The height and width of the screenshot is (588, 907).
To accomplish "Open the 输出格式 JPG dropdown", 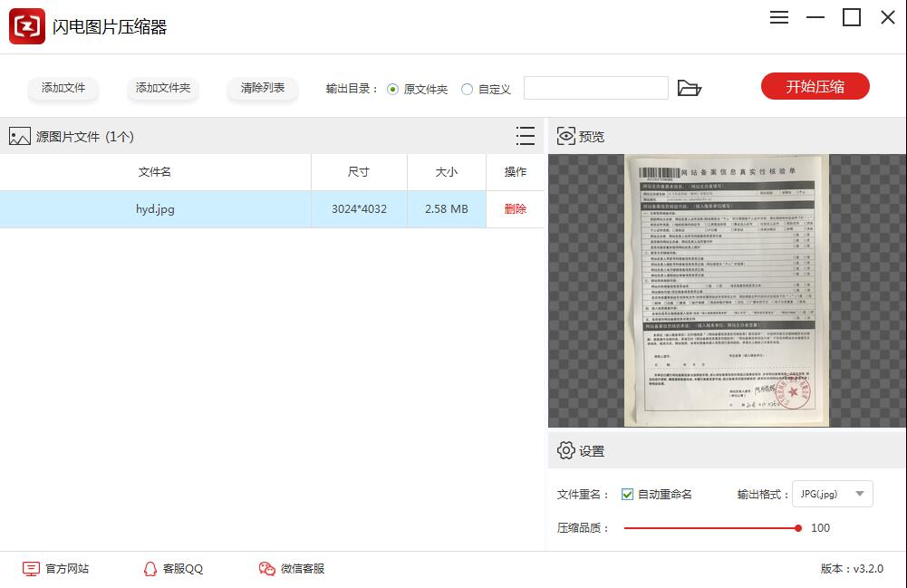I will click(831, 494).
